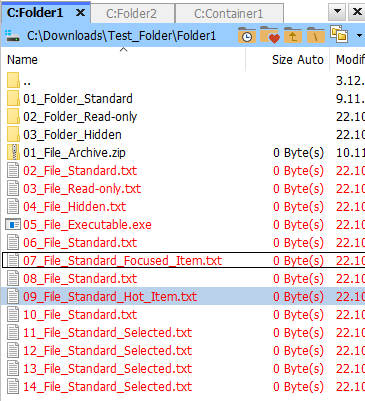Select 03_Folder_Hidden in the list
365x401 pixels.
(72, 135)
